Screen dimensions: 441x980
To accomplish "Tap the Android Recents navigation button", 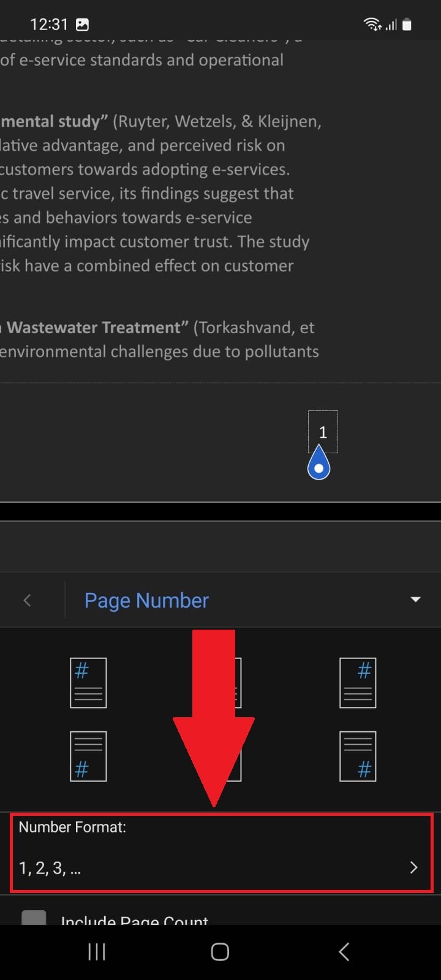I will (96, 952).
